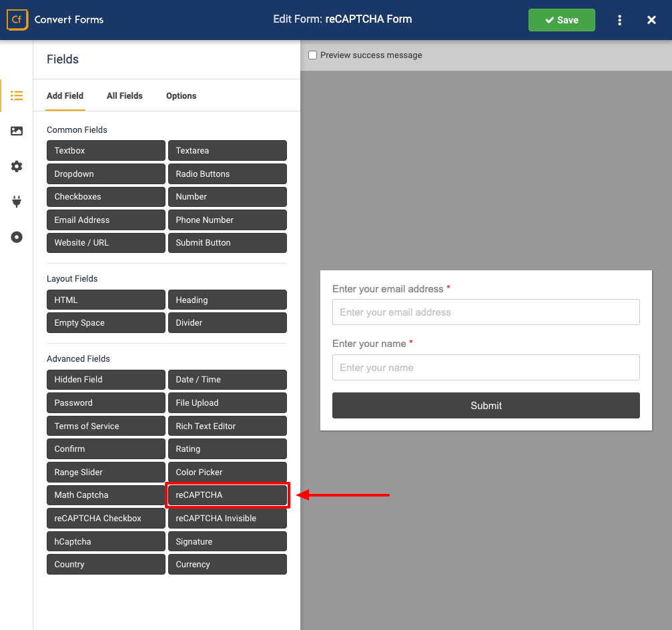
Task: Add a Signature field
Action: (x=228, y=541)
